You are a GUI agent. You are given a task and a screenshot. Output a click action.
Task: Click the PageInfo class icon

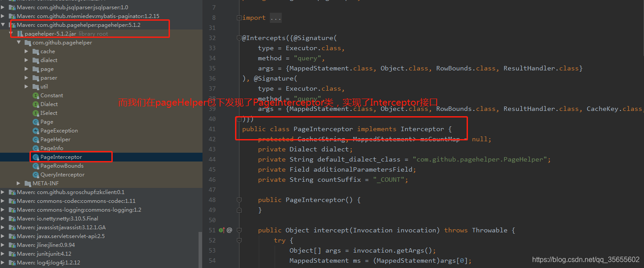pos(36,148)
